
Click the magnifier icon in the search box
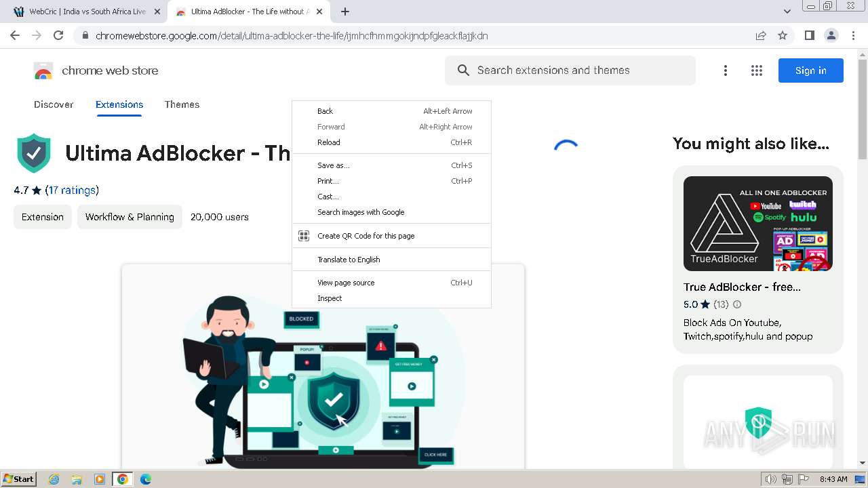click(464, 70)
